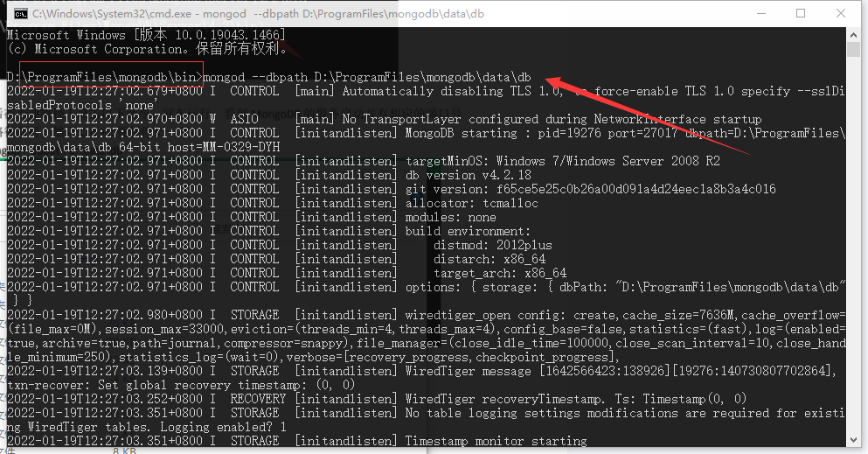This screenshot has height=454, width=868.
Task: Maximize the cmd.exe window
Action: 801,13
